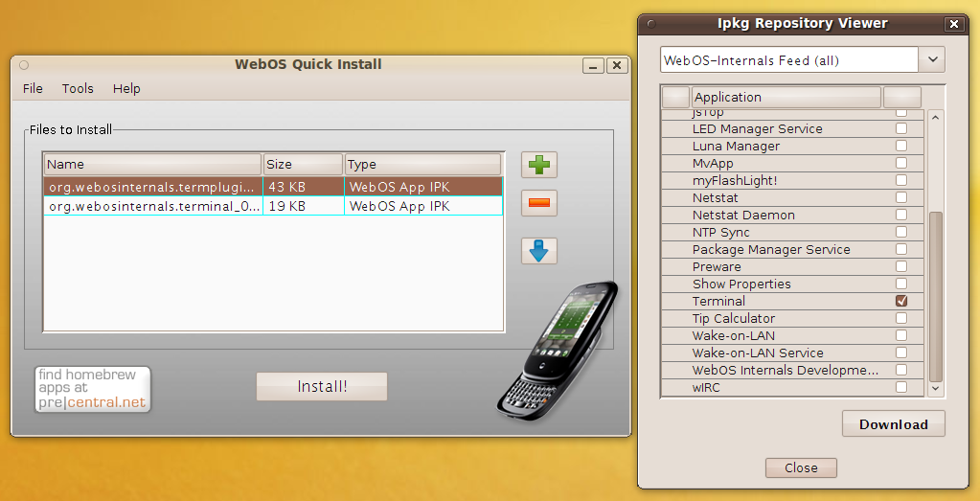Click the Type column header
This screenshot has height=501, width=980.
click(423, 165)
